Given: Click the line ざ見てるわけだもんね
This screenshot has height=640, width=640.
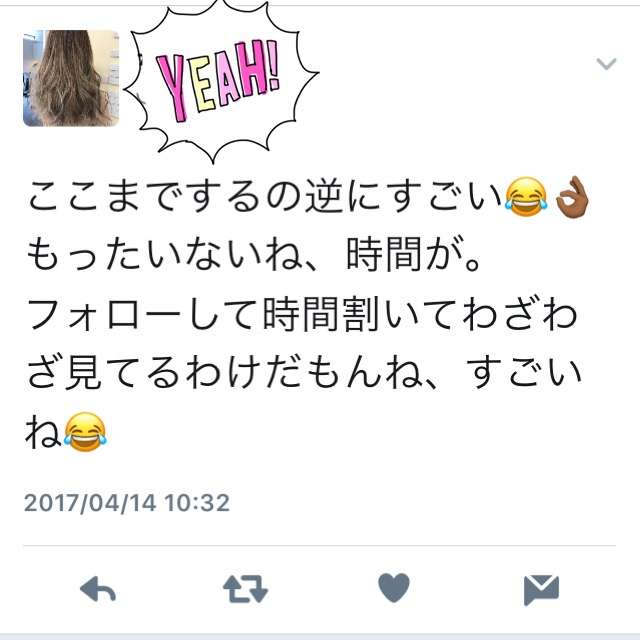Looking at the screenshot, I should (303, 372).
